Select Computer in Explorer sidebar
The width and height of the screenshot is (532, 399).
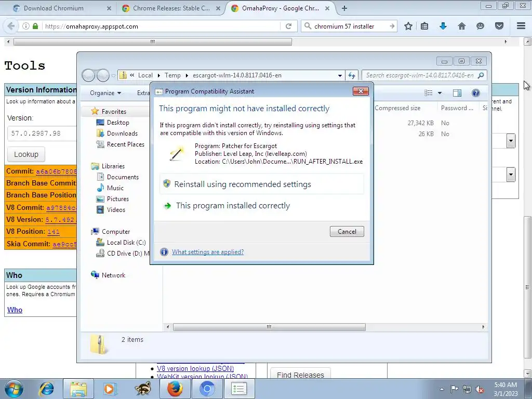(116, 231)
